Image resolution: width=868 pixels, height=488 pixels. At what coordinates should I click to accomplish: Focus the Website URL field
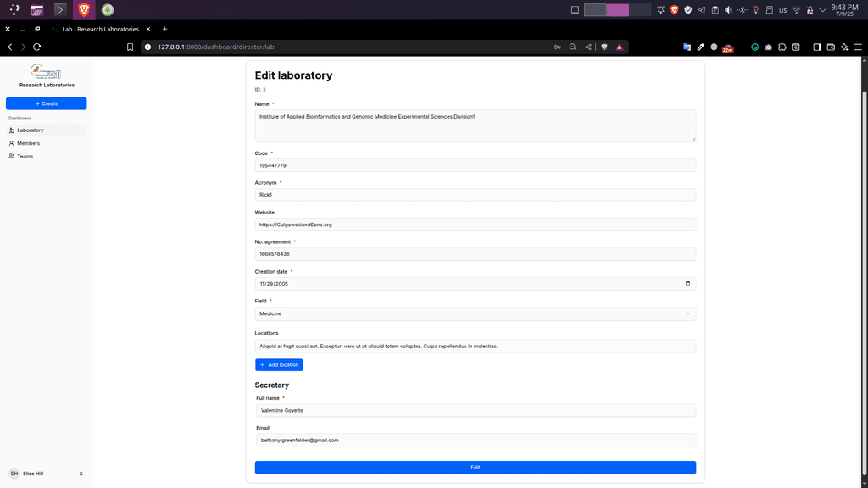pyautogui.click(x=475, y=225)
